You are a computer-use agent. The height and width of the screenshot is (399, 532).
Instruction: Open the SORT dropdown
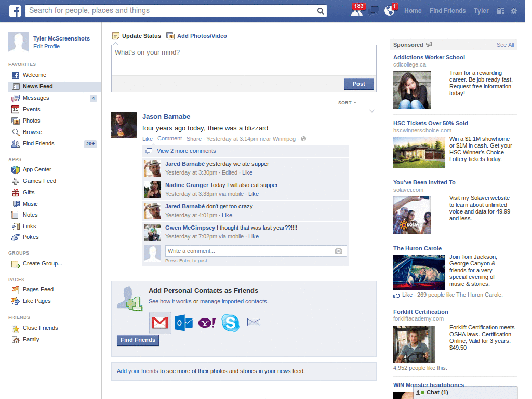347,103
